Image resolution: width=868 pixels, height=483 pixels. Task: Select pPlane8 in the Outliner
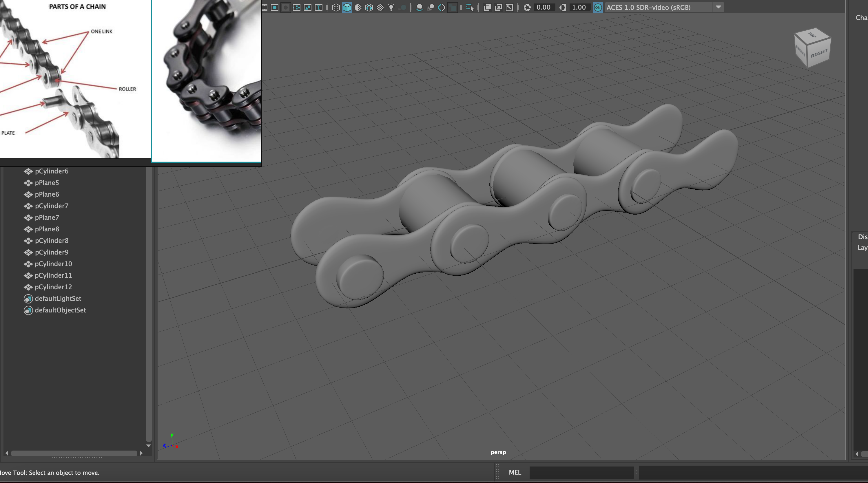47,229
